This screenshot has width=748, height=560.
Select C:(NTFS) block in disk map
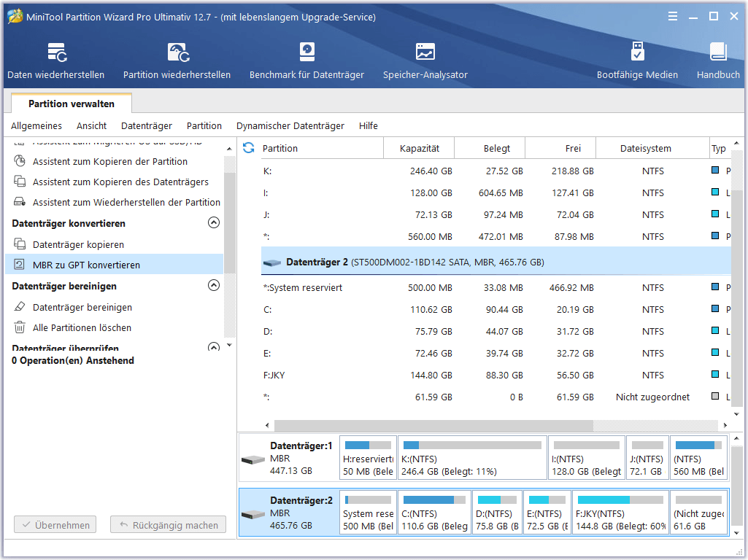coord(434,513)
